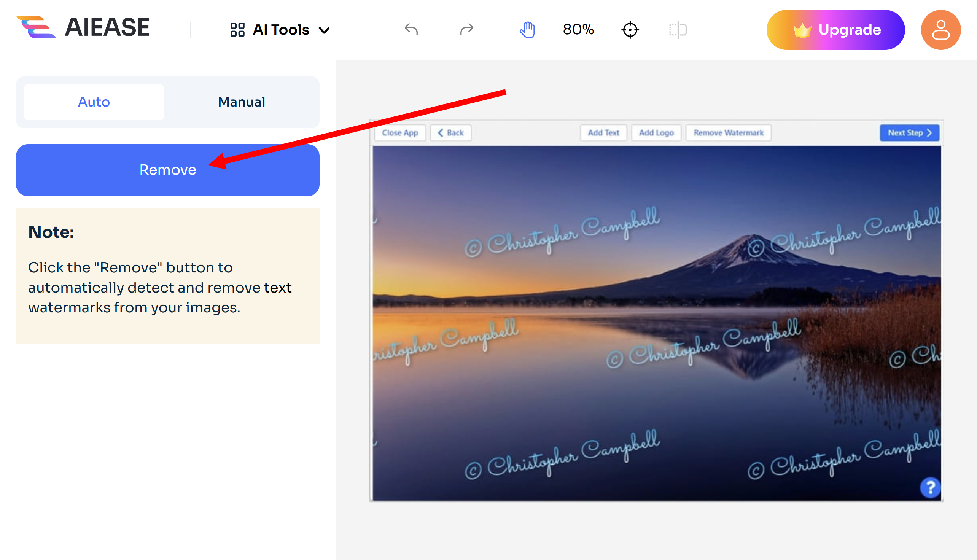Click Remove Watermark in the preview
The width and height of the screenshot is (977, 560).
tap(728, 133)
